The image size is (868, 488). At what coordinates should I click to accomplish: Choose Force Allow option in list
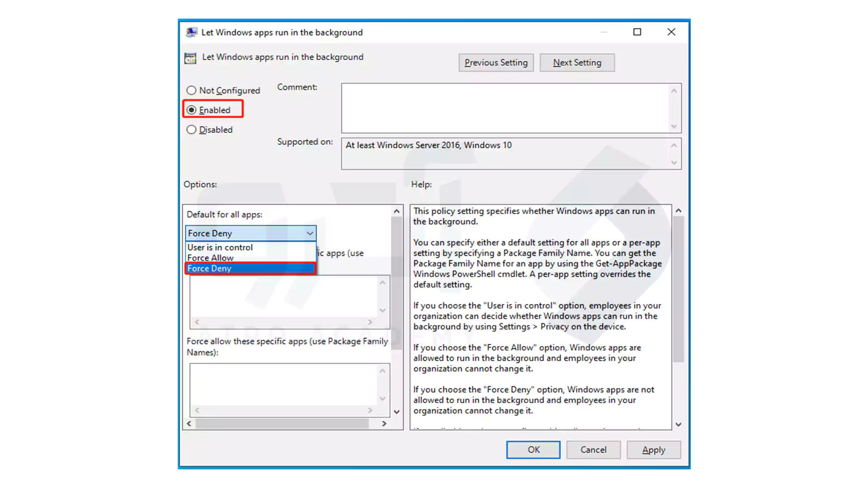[250, 258]
